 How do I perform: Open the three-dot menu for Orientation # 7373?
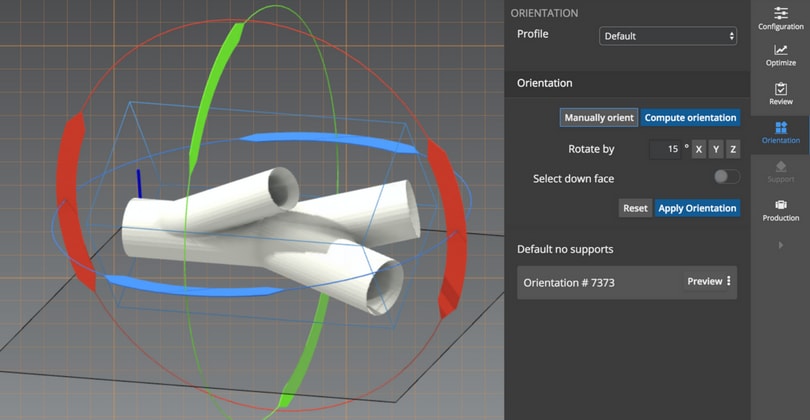[729, 281]
